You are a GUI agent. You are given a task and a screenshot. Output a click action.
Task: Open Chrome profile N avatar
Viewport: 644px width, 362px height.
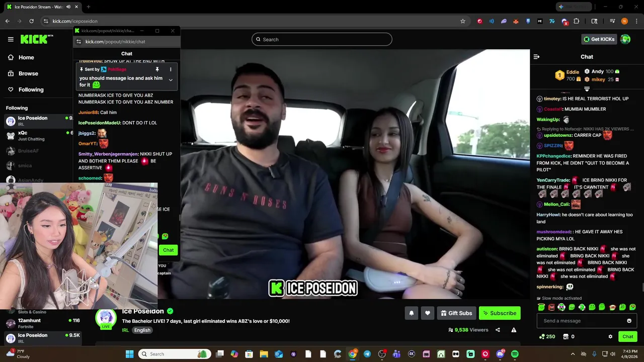(x=624, y=21)
